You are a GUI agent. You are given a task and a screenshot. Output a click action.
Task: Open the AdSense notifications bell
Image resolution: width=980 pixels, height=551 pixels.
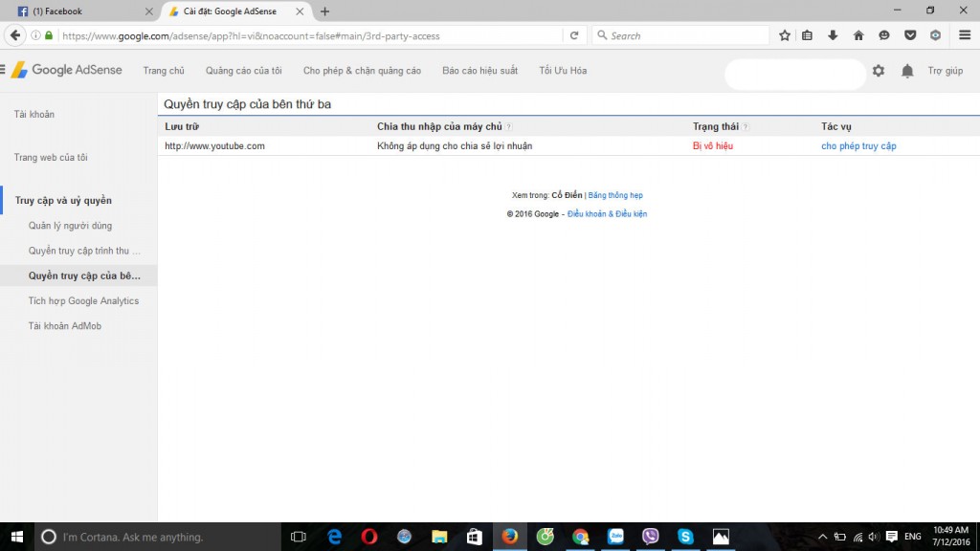point(907,71)
